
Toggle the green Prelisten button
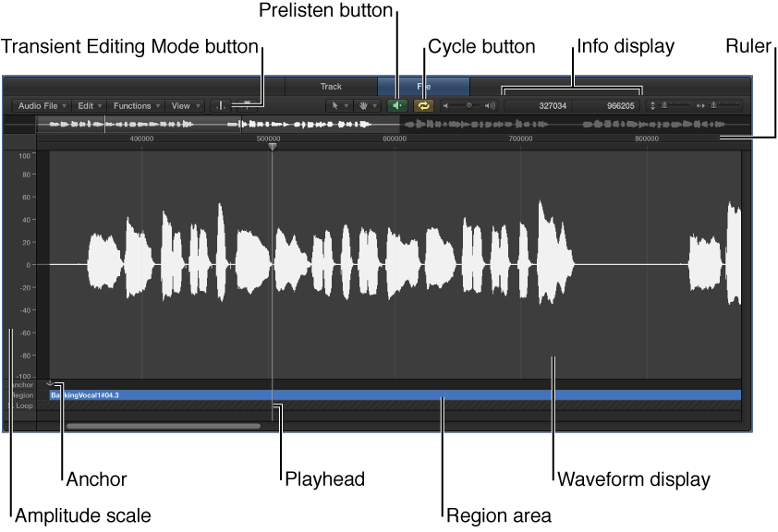[397, 104]
